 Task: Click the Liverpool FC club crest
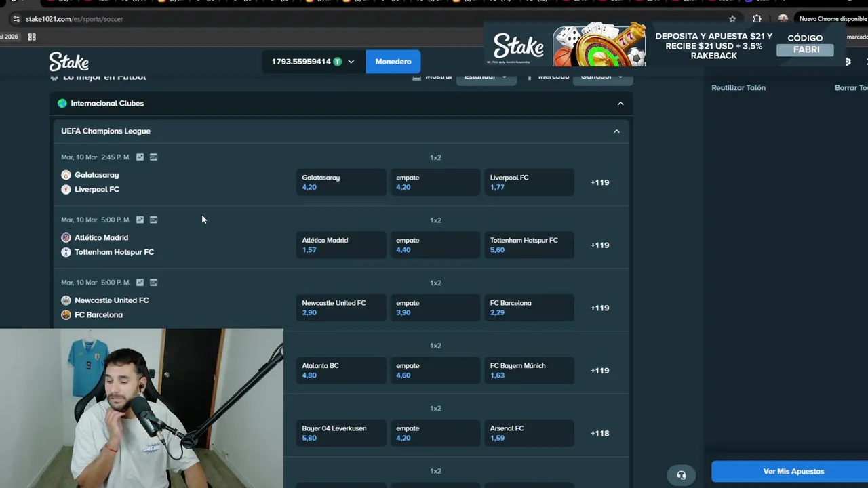pos(66,189)
